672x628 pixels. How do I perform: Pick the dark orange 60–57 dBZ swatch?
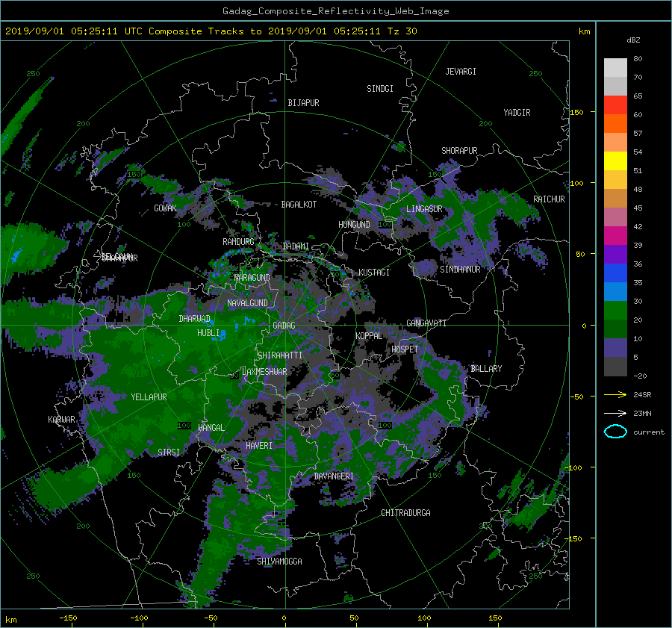pos(615,123)
